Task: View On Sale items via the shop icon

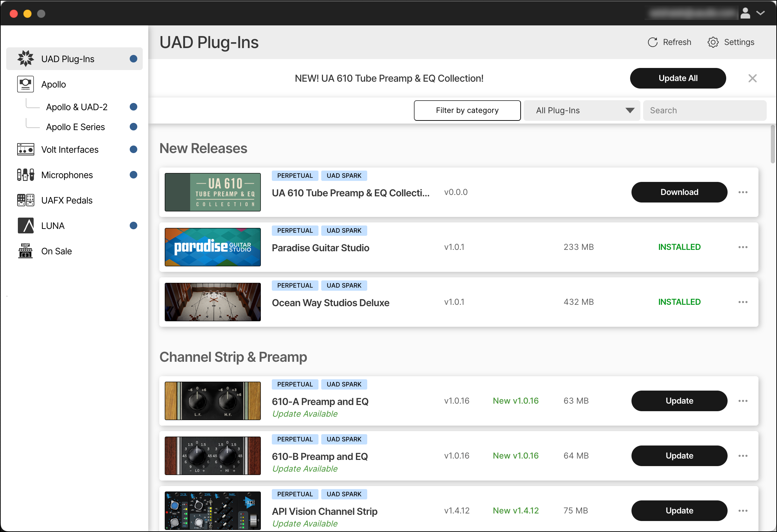Action: [x=25, y=251]
